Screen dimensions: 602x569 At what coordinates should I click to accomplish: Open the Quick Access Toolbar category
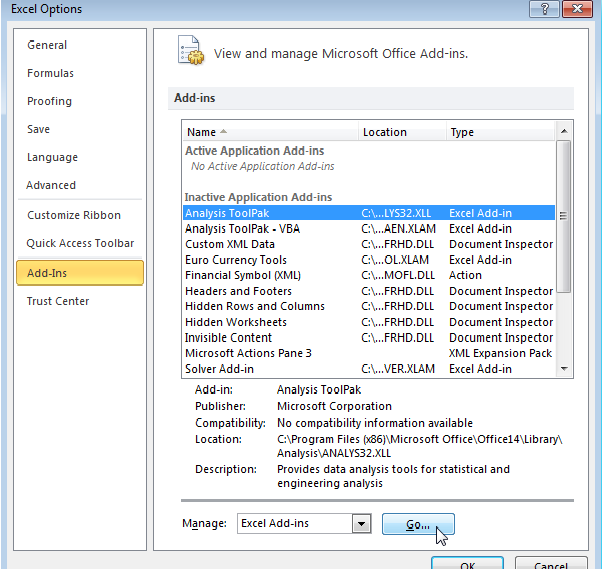(80, 243)
